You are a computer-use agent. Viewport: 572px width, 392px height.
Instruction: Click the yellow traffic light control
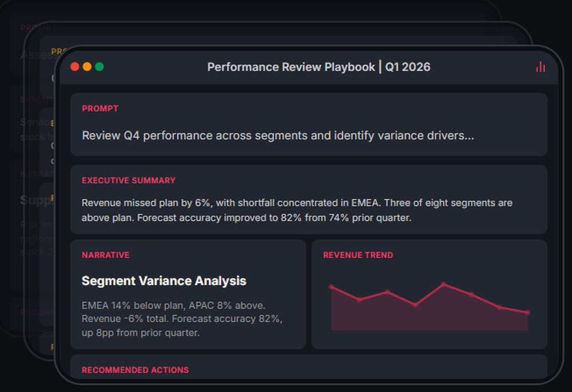coord(86,66)
